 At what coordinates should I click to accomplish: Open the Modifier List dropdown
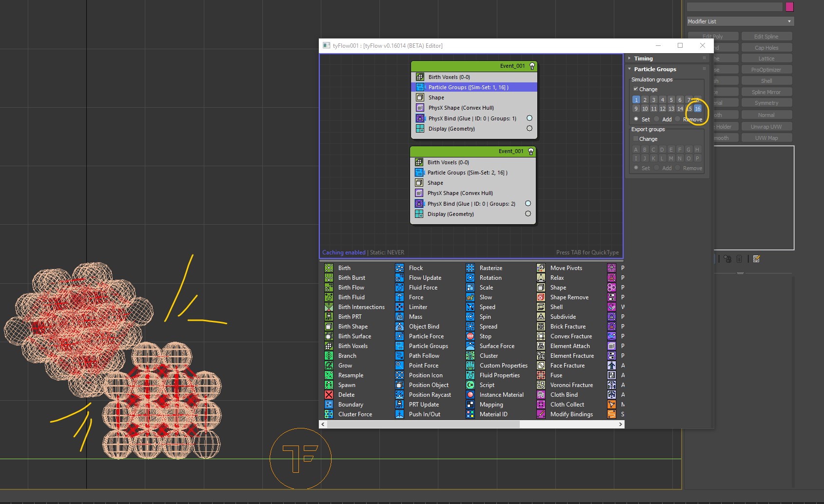pos(740,21)
